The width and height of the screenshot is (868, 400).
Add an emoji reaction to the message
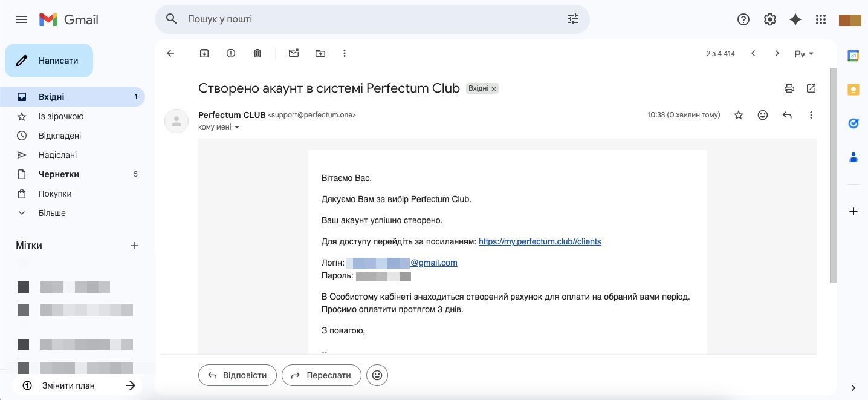[763, 115]
